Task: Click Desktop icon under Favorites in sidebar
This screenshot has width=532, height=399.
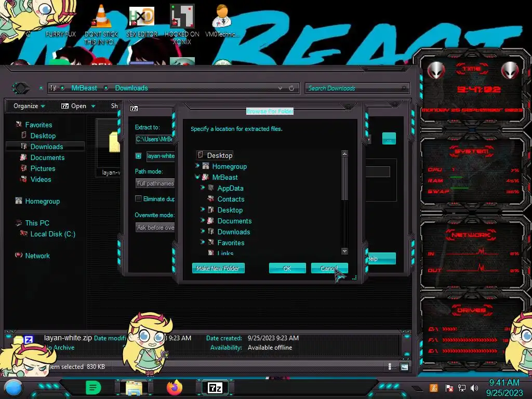Action: 24,136
